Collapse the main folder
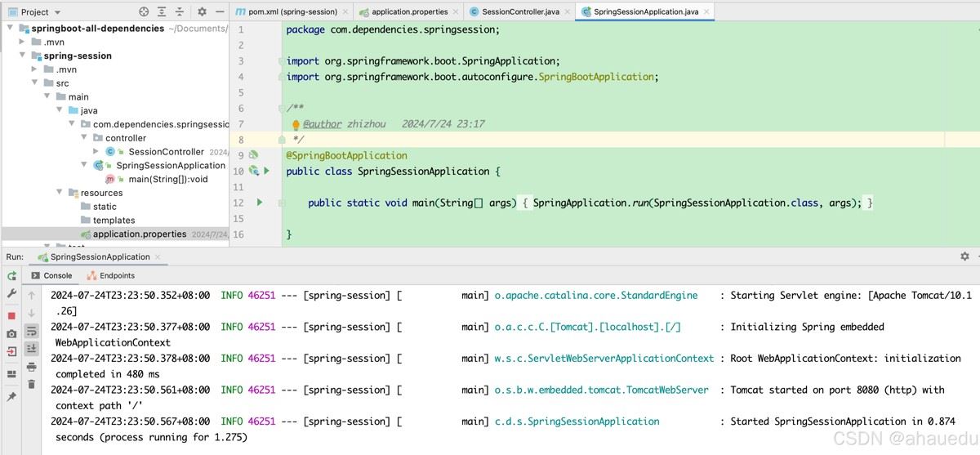 coord(47,96)
